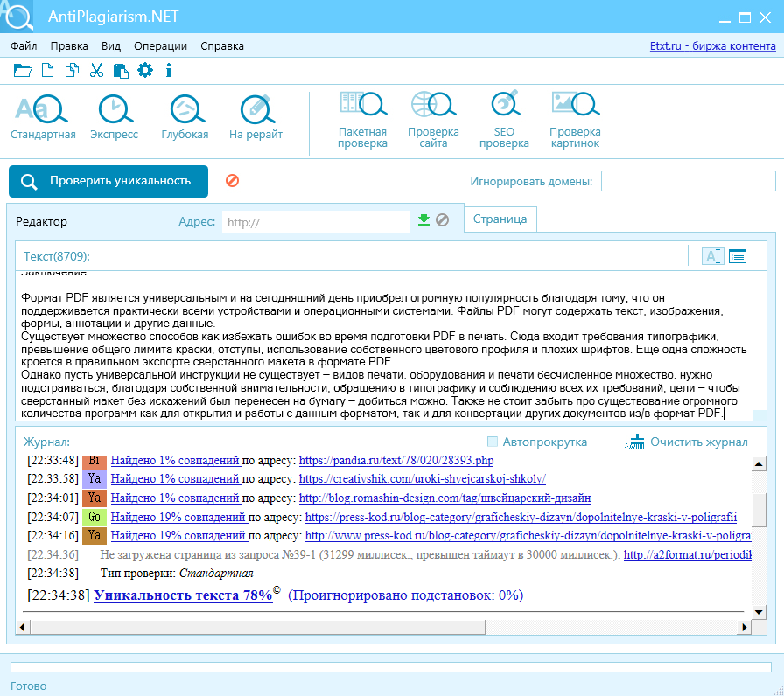Toggle the text editing mode icon
784x696 pixels.
(x=712, y=256)
